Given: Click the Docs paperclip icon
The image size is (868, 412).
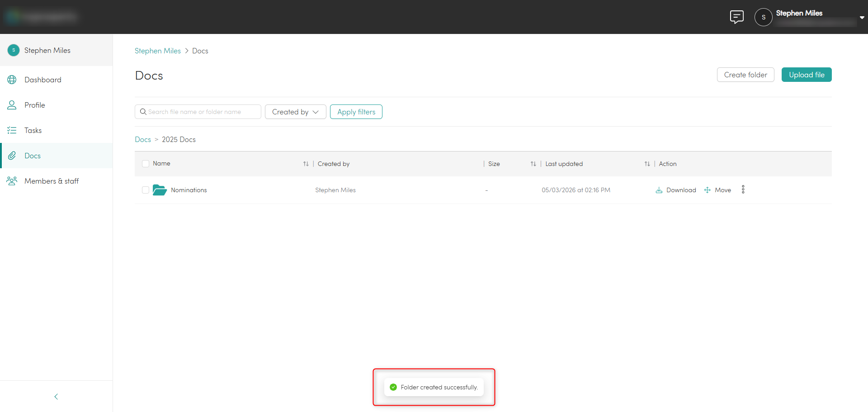Looking at the screenshot, I should (12, 156).
